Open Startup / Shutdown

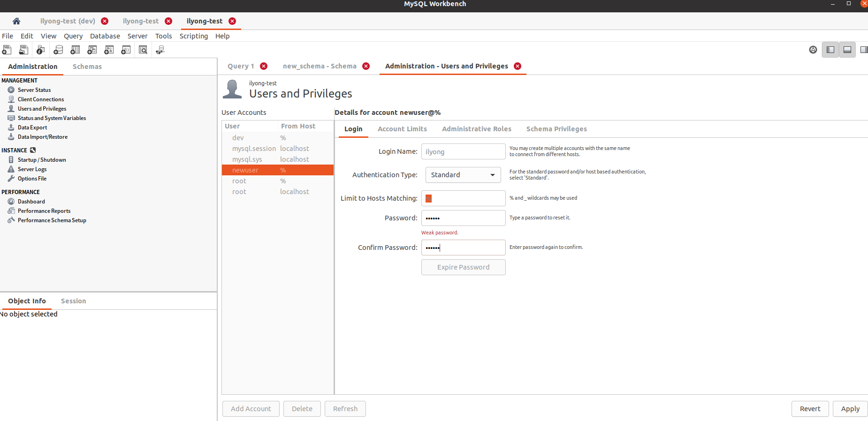(41, 160)
